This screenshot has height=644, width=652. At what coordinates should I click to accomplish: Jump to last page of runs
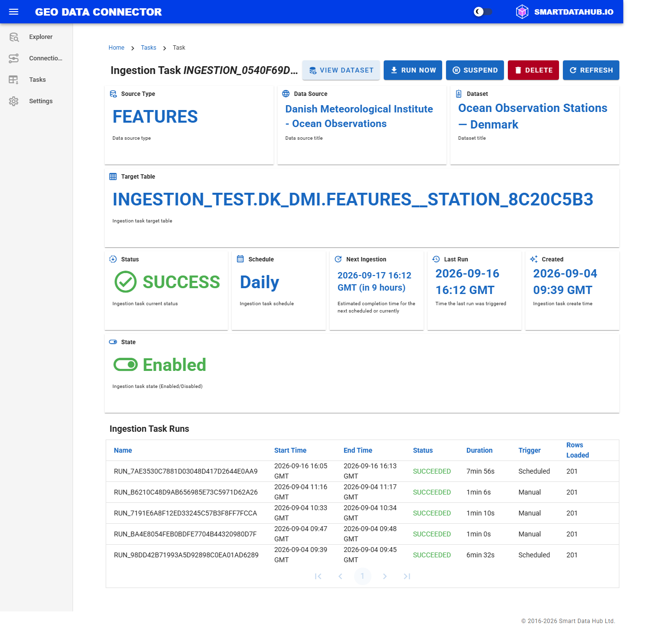[407, 576]
